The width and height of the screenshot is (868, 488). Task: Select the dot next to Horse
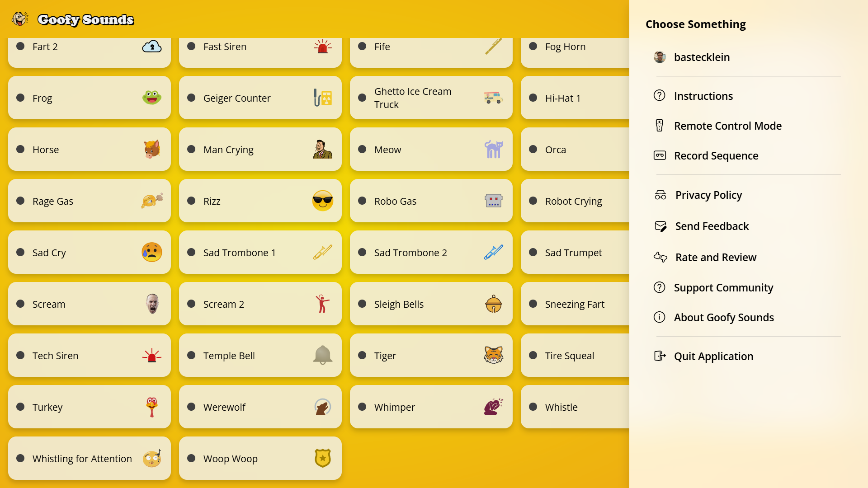coord(20,149)
